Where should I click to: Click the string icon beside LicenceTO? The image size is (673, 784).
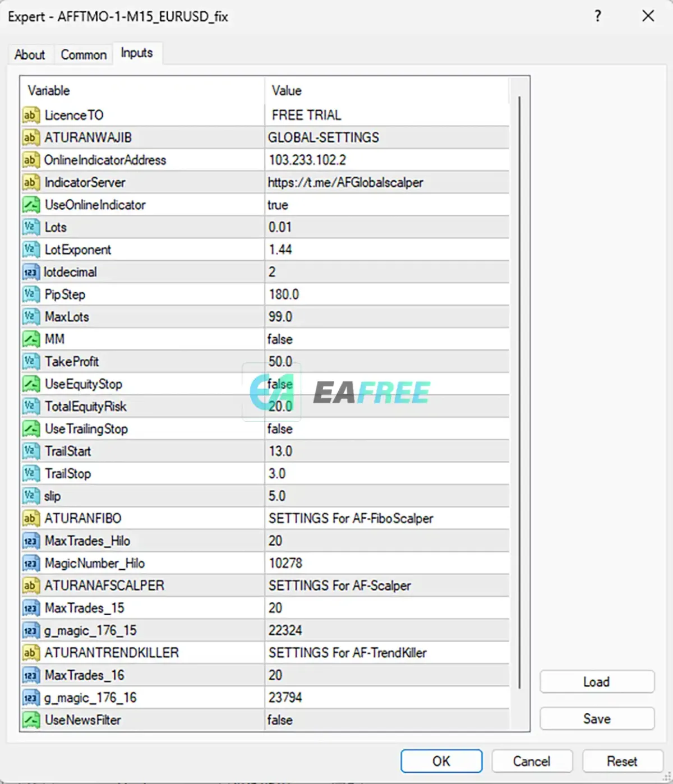pyautogui.click(x=30, y=115)
